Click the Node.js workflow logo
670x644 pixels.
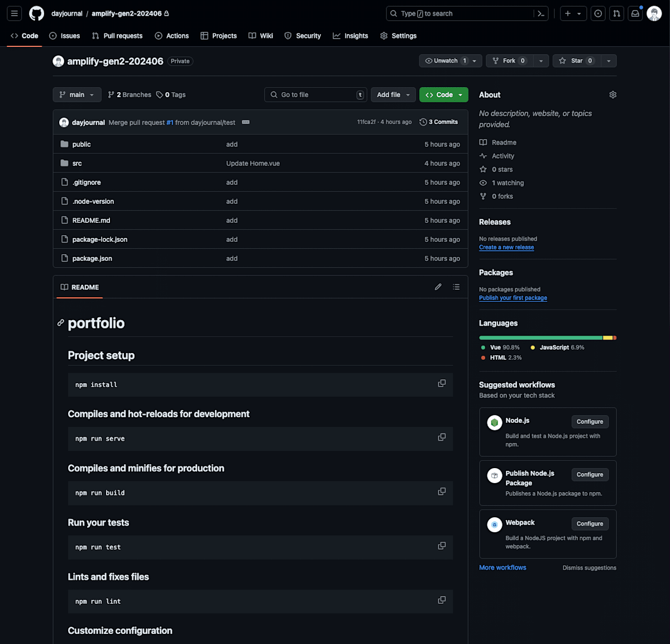point(494,423)
